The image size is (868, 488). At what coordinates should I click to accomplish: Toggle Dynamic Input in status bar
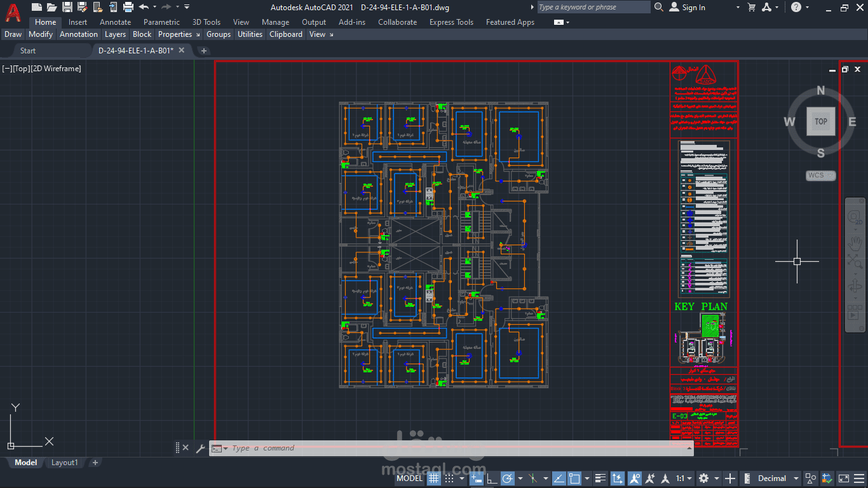[x=477, y=478]
